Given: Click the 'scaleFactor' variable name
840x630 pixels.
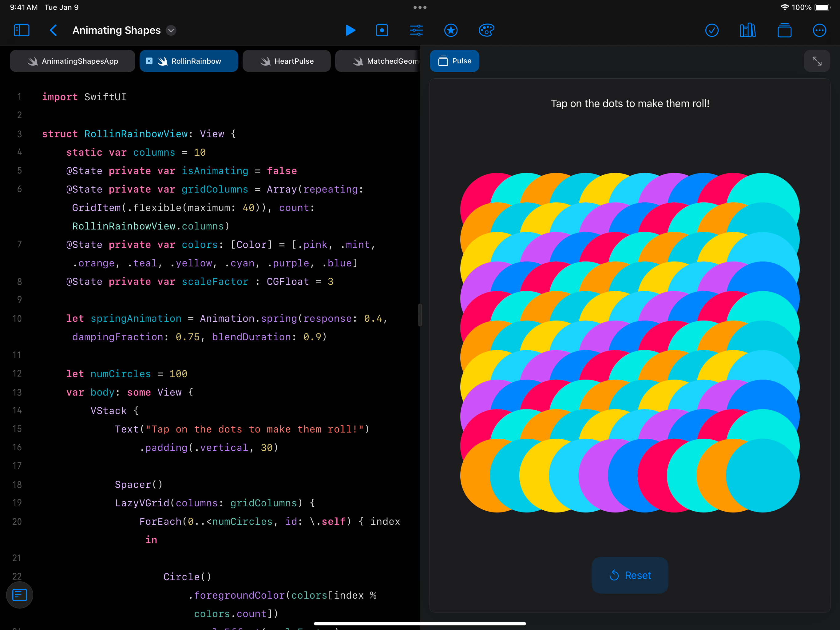Looking at the screenshot, I should click(215, 281).
